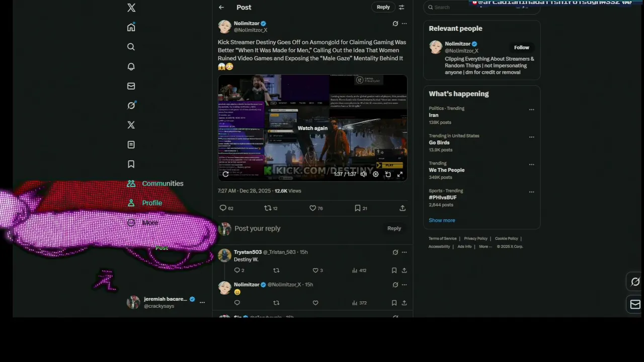
Task: Open Bookmarks icon in sidebar
Action: click(x=131, y=164)
